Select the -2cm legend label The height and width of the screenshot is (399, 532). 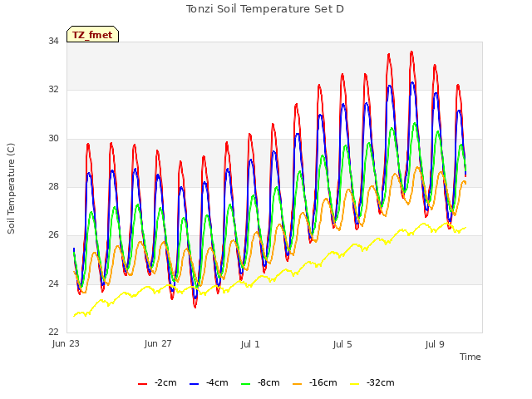(165, 382)
